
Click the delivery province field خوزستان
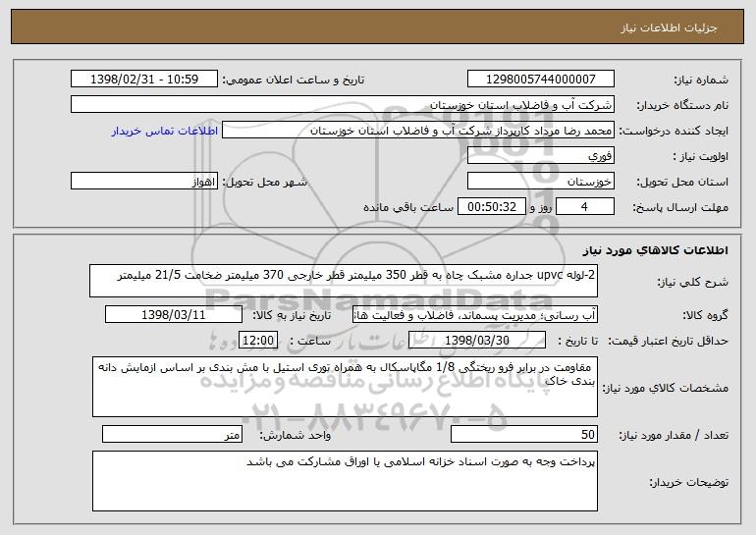pos(540,182)
